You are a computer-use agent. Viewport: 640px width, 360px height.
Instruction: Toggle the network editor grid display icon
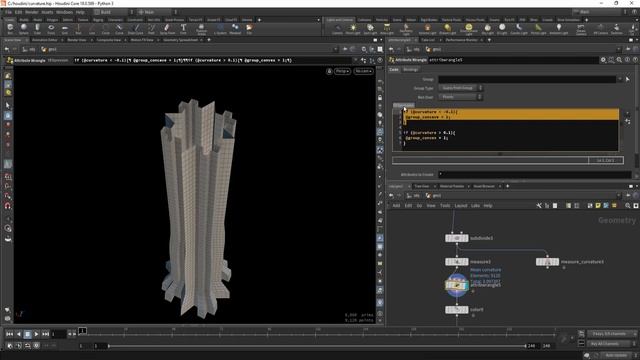click(x=577, y=206)
